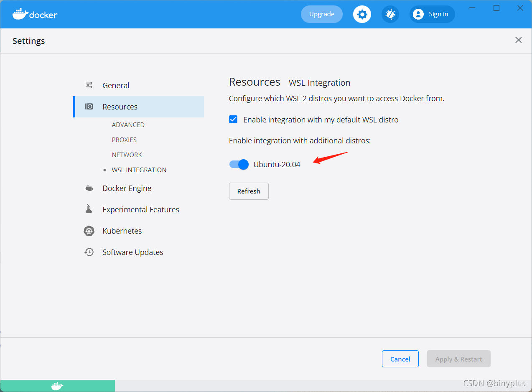Click the Experimental Features flask icon
532x392 pixels.
(89, 209)
